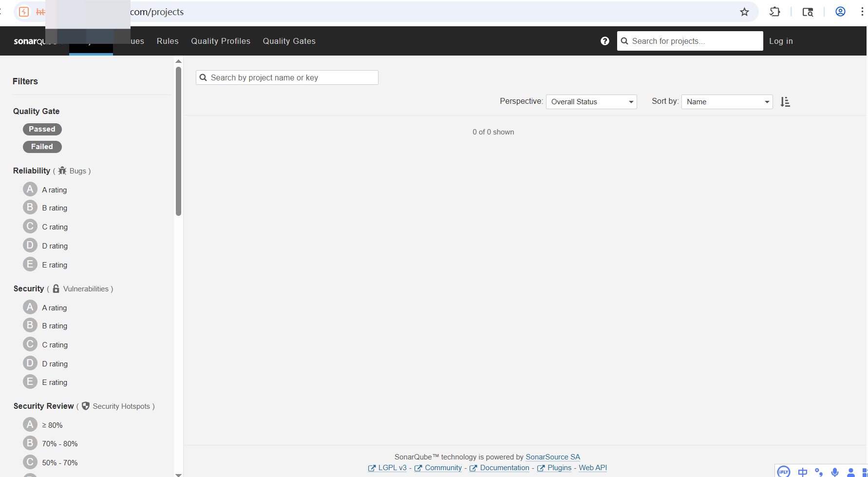
Task: Open the Quality Gates menu item
Action: 289,41
